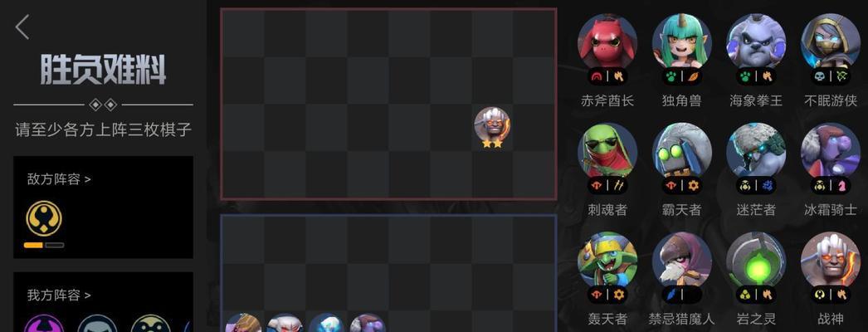Select the first piece on my board's bottom row
The height and width of the screenshot is (332, 868).
click(x=243, y=323)
